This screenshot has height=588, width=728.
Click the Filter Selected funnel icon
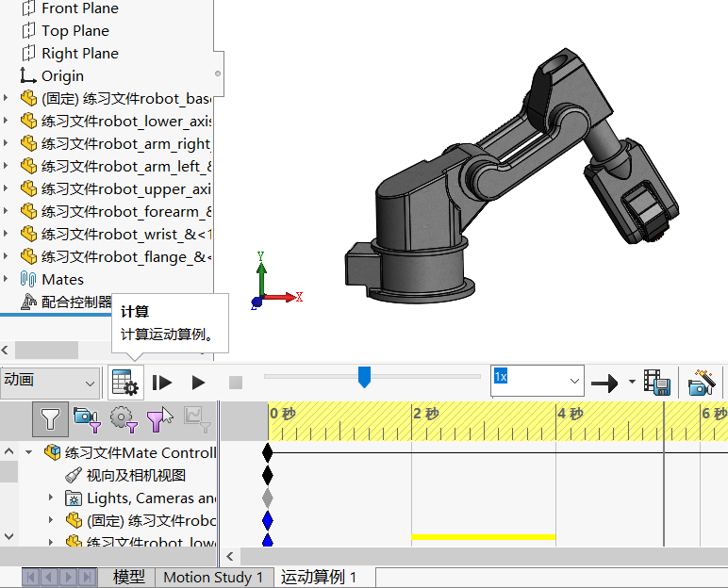[x=159, y=419]
